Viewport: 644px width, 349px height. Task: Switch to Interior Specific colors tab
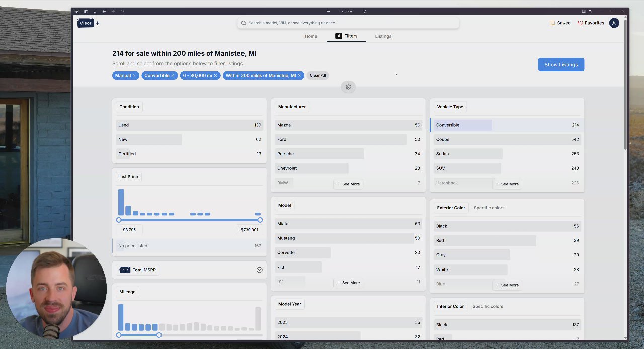pos(488,306)
